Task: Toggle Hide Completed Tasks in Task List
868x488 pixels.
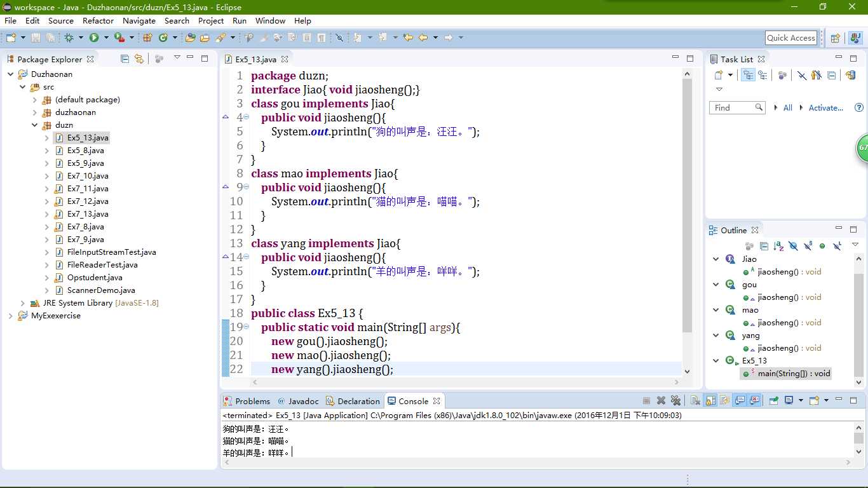Action: pyautogui.click(x=802, y=75)
